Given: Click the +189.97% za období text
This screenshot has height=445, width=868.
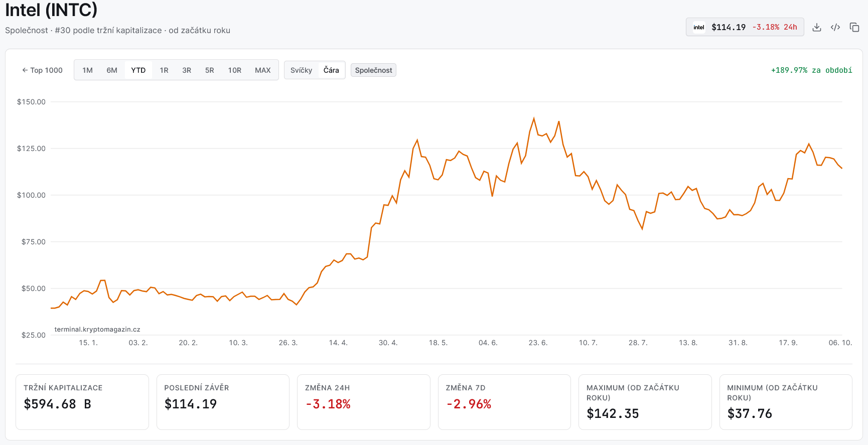Looking at the screenshot, I should (x=811, y=70).
